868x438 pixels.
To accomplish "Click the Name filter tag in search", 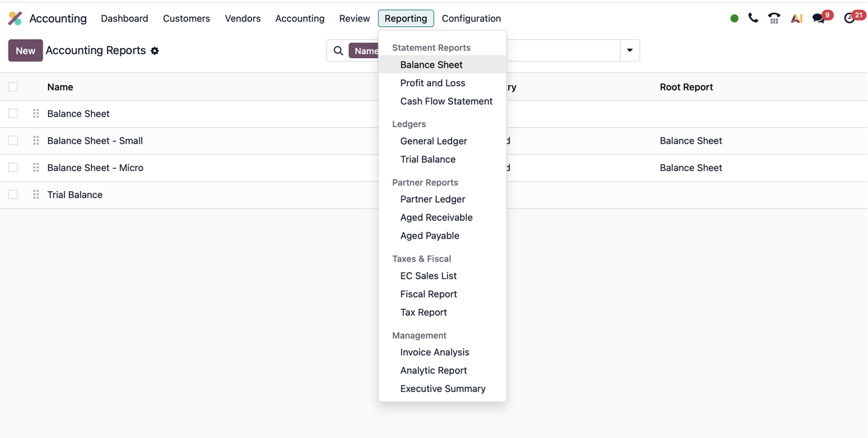I will point(364,51).
